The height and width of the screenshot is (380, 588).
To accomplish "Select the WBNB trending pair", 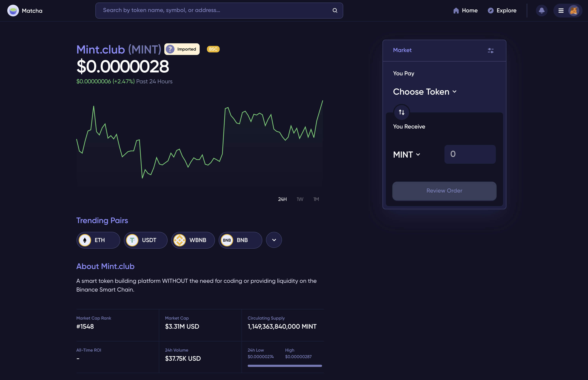I will (193, 240).
